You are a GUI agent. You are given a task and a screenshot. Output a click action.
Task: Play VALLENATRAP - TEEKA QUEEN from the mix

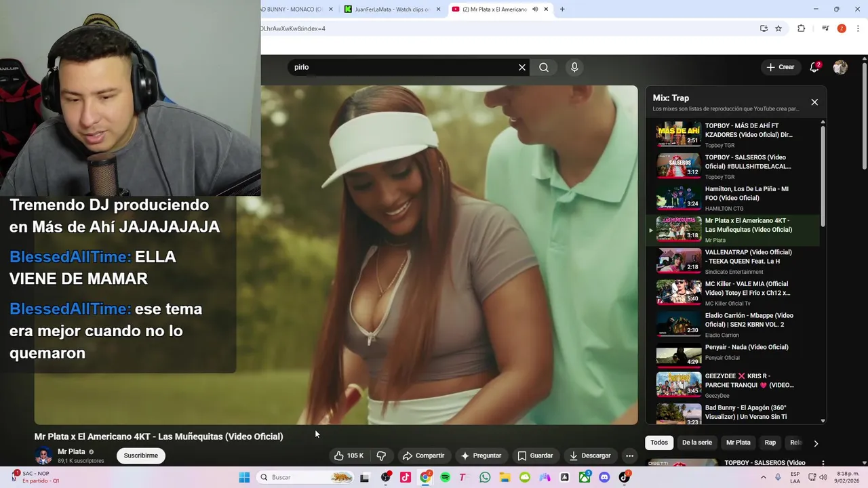click(x=733, y=262)
